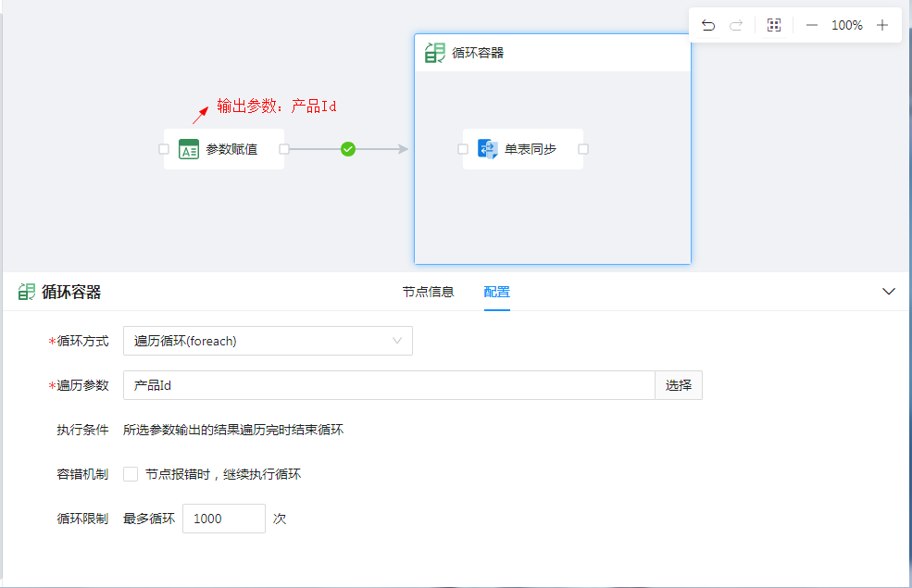The height and width of the screenshot is (588, 912).
Task: Collapse the configuration panel with chevron
Action: 889,292
